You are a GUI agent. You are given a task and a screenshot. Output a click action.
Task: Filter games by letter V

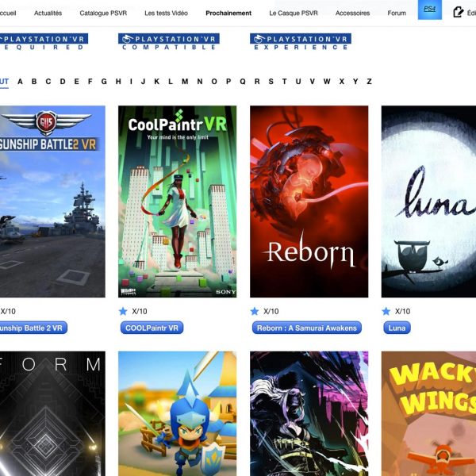tap(312, 82)
